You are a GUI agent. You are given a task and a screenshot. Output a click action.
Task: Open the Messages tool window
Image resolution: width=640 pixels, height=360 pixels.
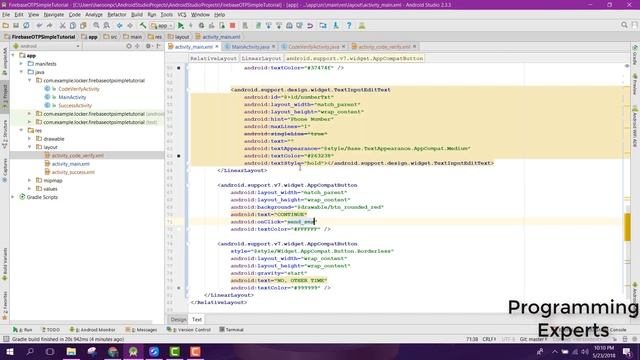click(x=142, y=329)
